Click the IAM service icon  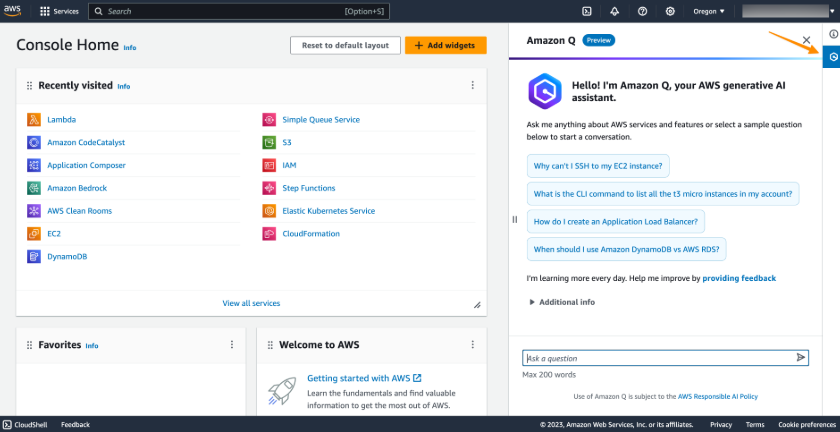pyautogui.click(x=269, y=165)
